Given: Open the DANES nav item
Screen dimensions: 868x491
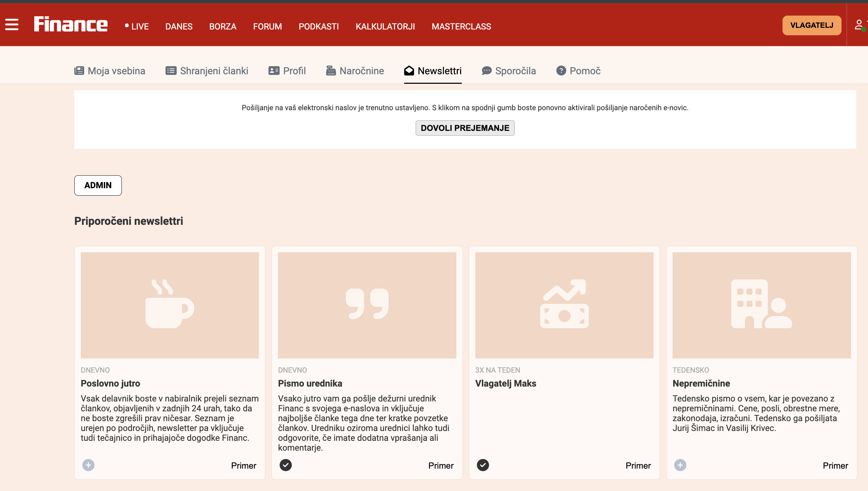Looking at the screenshot, I should [179, 26].
